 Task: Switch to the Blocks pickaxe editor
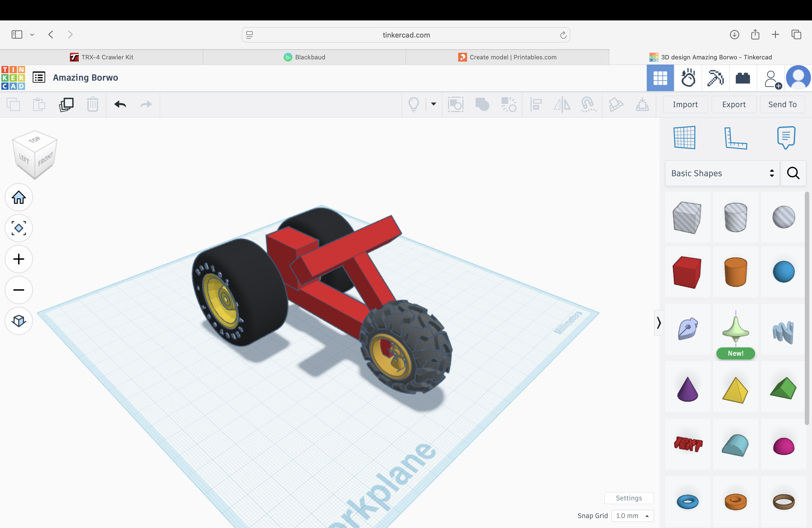click(715, 78)
